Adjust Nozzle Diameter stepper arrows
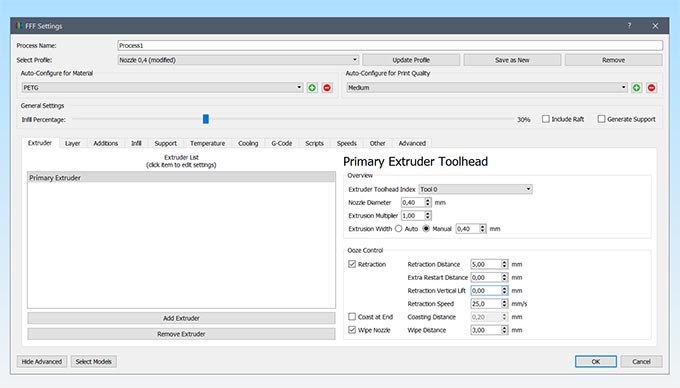The width and height of the screenshot is (680, 388). 428,202
